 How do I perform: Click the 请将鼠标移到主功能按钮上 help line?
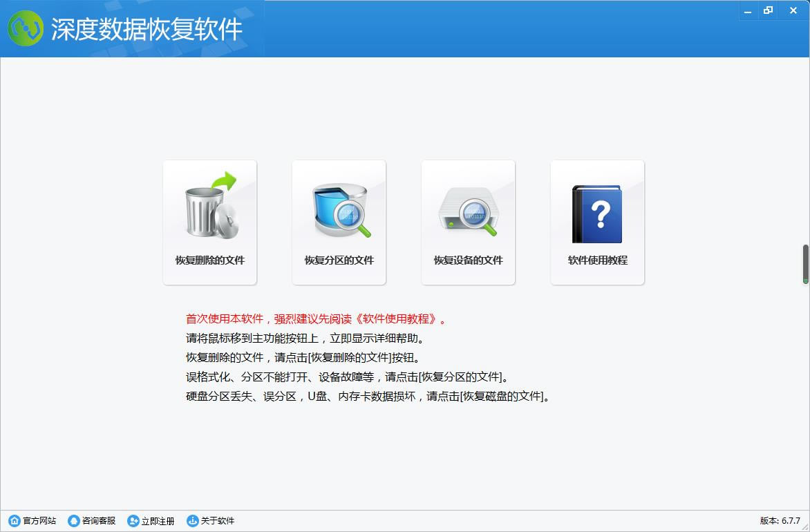305,339
